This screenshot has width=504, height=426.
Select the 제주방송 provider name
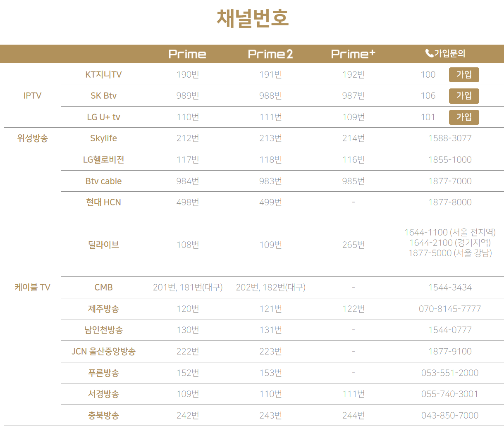pos(103,309)
